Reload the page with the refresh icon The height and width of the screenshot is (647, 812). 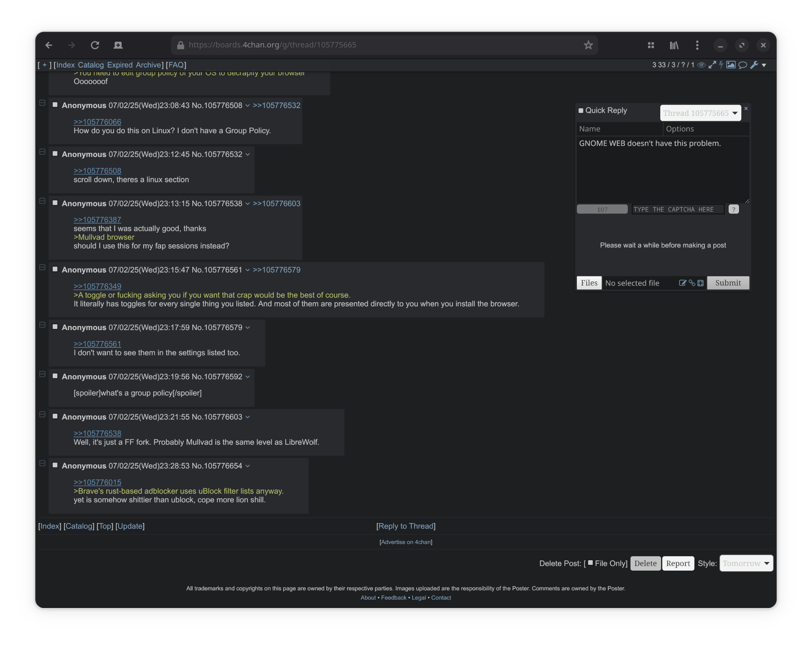(95, 45)
